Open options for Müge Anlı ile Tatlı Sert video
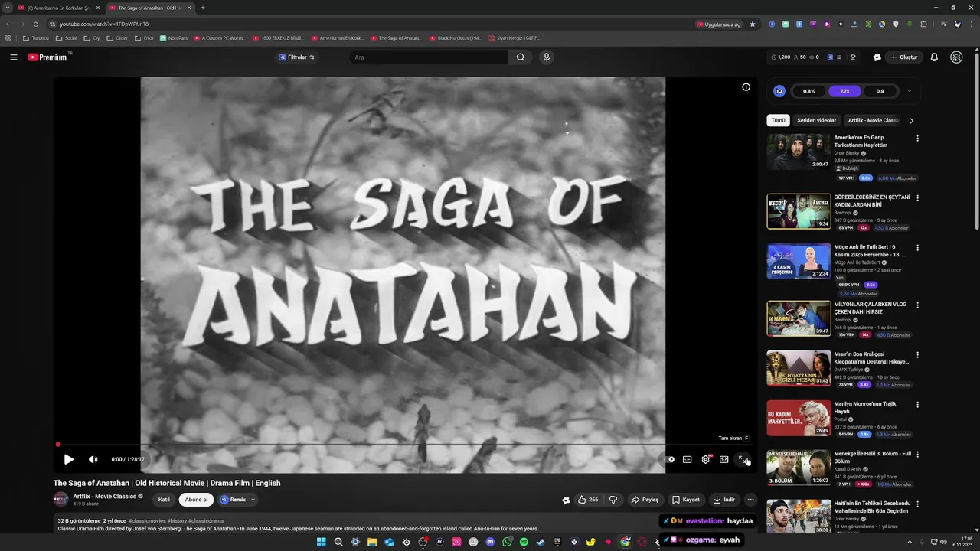The image size is (980, 551). [x=917, y=248]
